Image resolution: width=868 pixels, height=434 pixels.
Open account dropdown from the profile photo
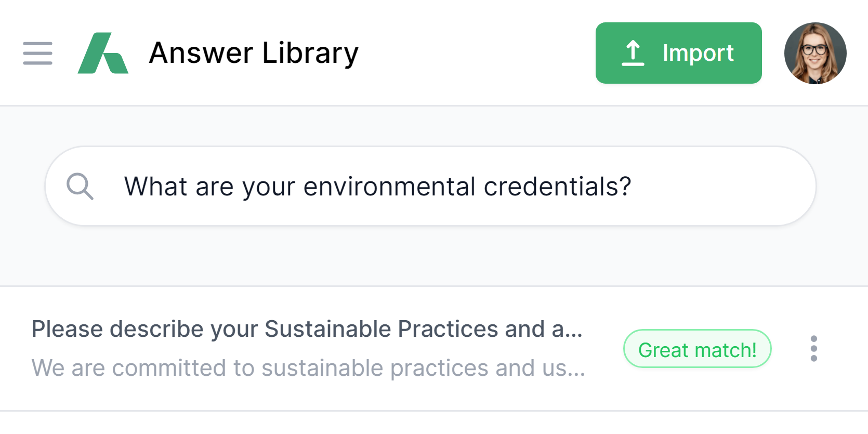pyautogui.click(x=815, y=53)
